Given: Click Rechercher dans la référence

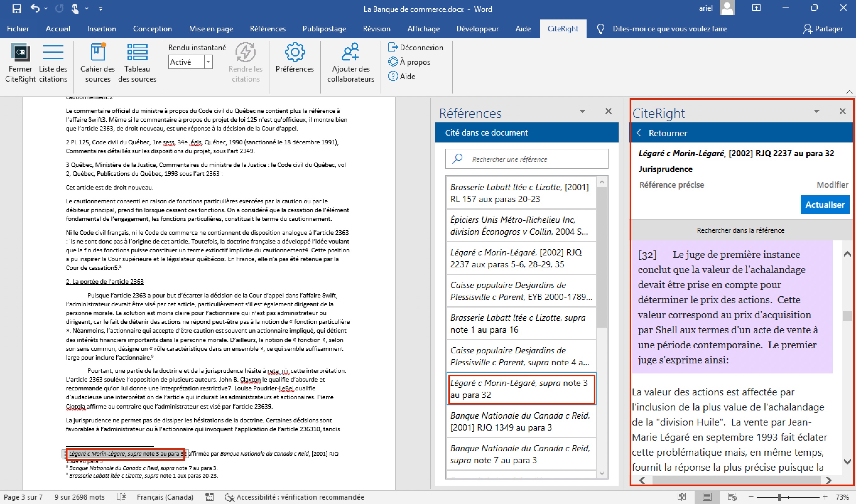Looking at the screenshot, I should point(740,230).
